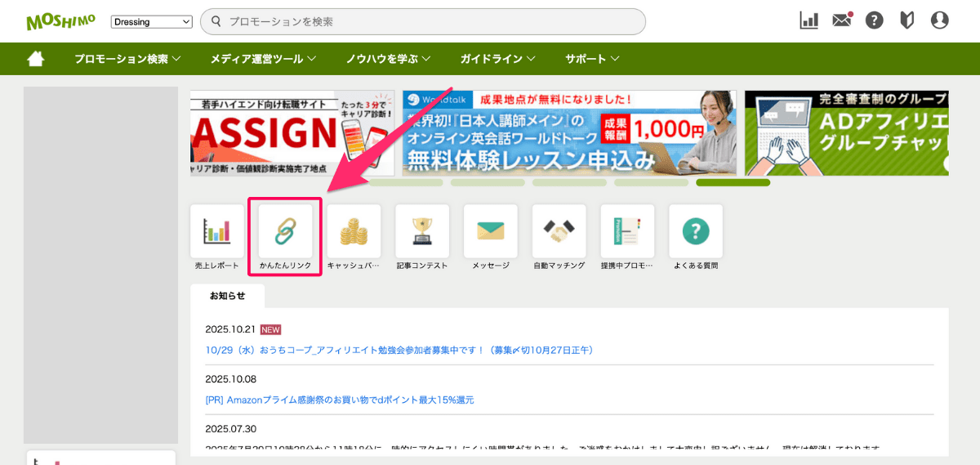
Task: Click the help question mark icon in header
Action: (x=875, y=20)
